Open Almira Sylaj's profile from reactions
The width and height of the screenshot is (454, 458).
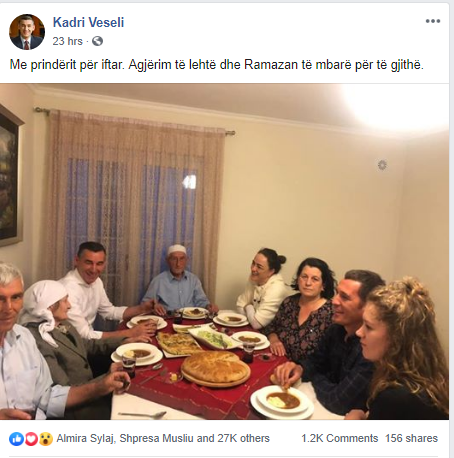85,438
